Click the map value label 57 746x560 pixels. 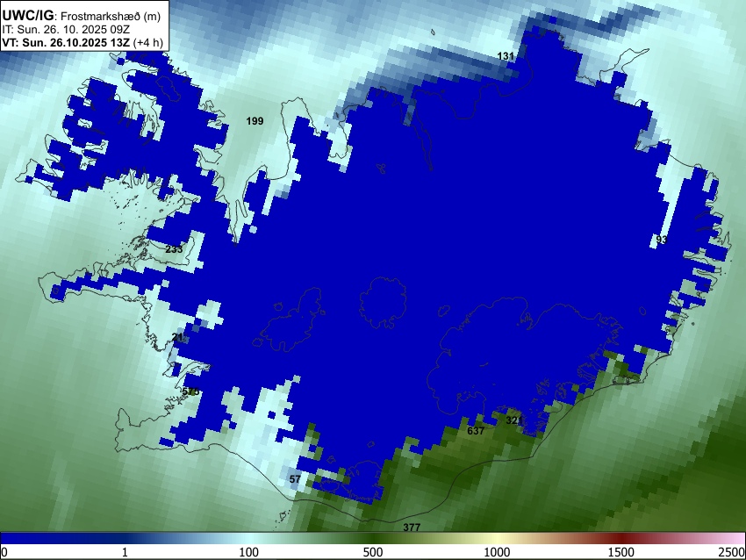pos(295,479)
